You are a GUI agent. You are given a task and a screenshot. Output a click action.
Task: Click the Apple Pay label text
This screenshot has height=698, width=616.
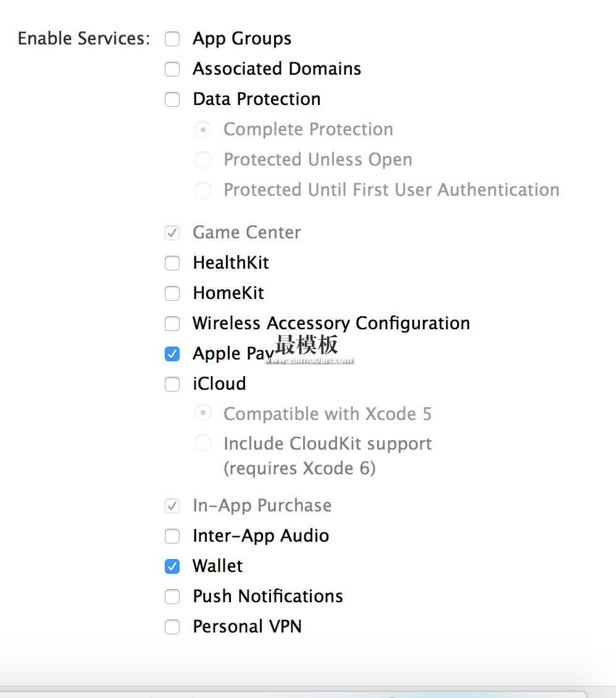coord(234,354)
